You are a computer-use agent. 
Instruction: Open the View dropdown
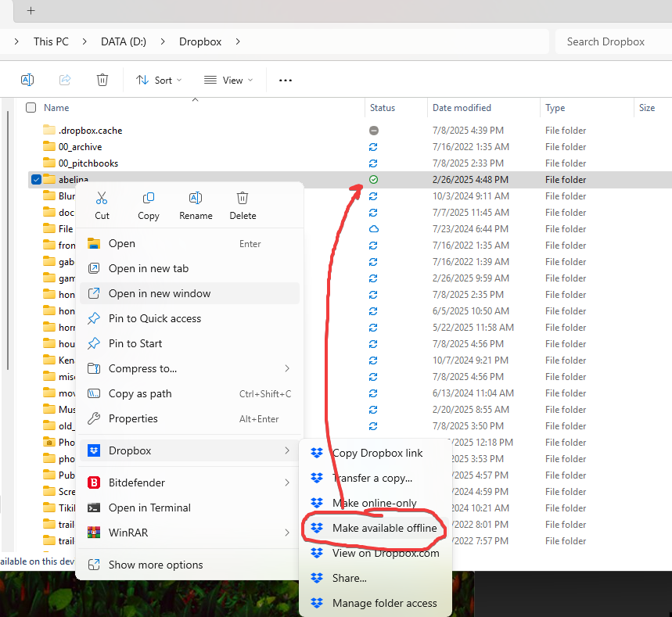228,80
